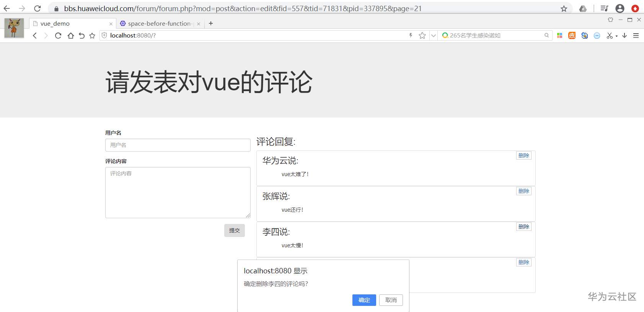Screen dimensions: 644x312
Task: Go back in the outer Chrome browser
Action: (7, 8)
